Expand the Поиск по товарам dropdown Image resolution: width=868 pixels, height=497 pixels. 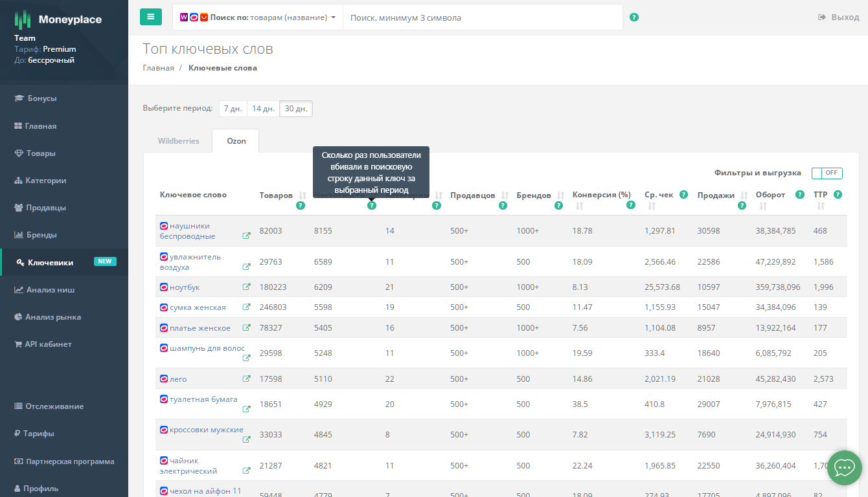(x=258, y=17)
